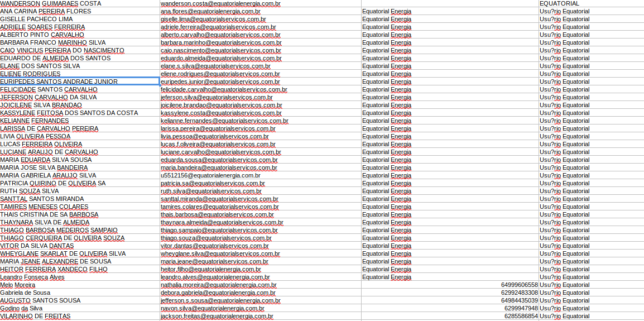644x321 pixels.
Task: Click phone number 62992483308
Action: point(519,293)
